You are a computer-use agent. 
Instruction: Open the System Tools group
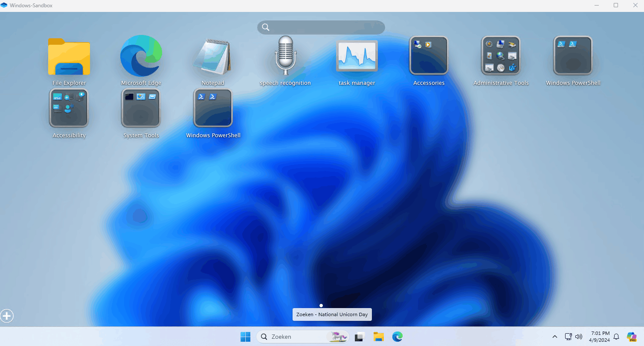pyautogui.click(x=141, y=108)
